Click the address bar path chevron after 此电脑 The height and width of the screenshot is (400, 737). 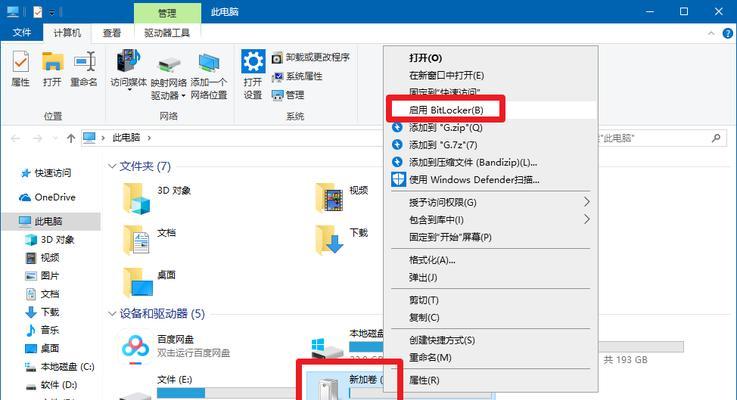click(x=149, y=138)
